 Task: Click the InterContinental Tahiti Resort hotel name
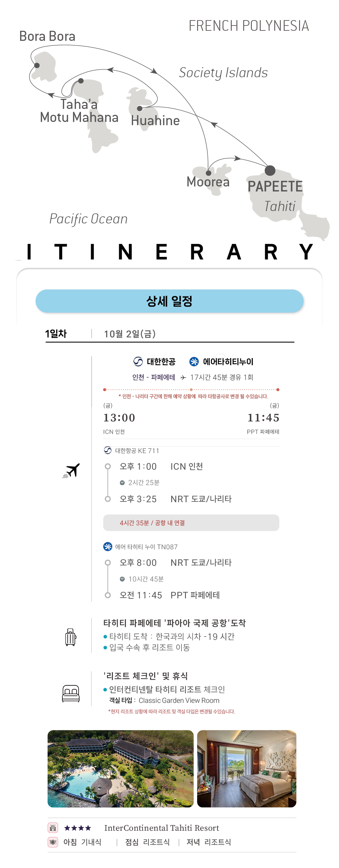[x=162, y=827]
